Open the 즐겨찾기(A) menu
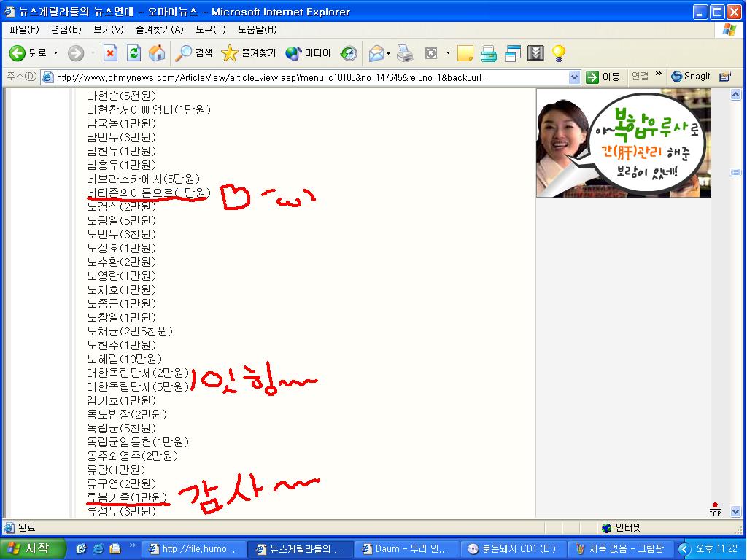 click(160, 29)
